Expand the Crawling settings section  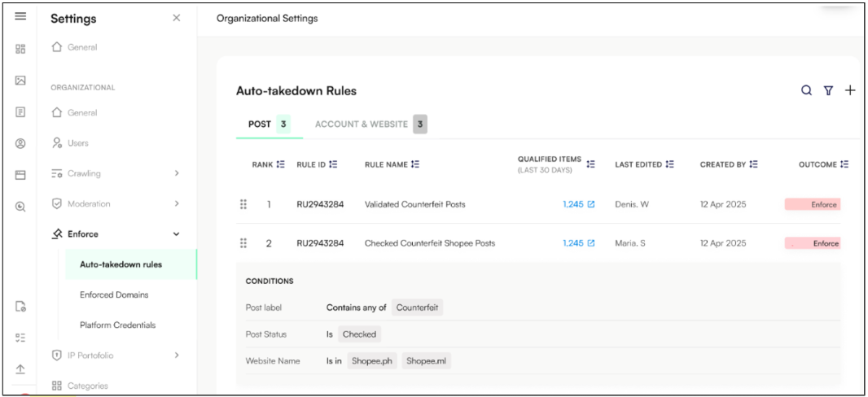[177, 173]
